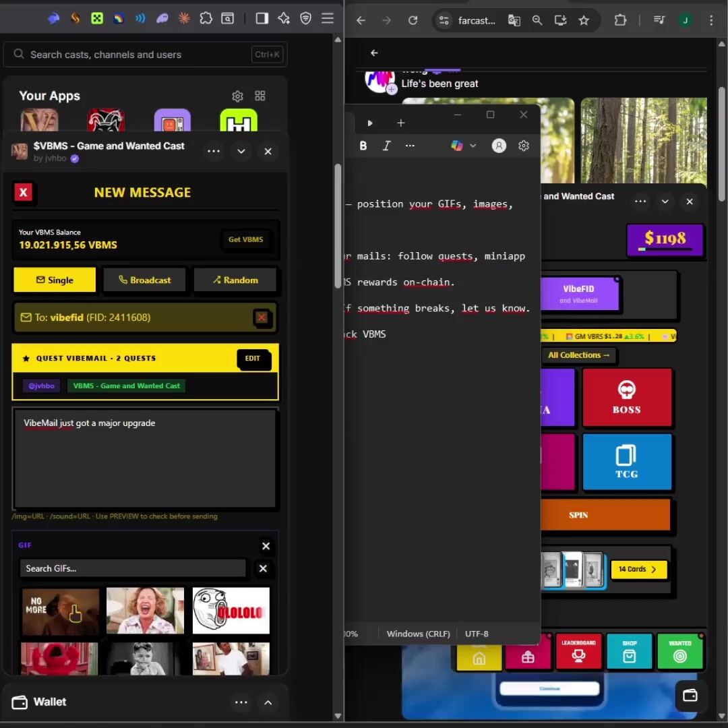Open the hamburger menu in left browser
This screenshot has height=728, width=728.
328,19
